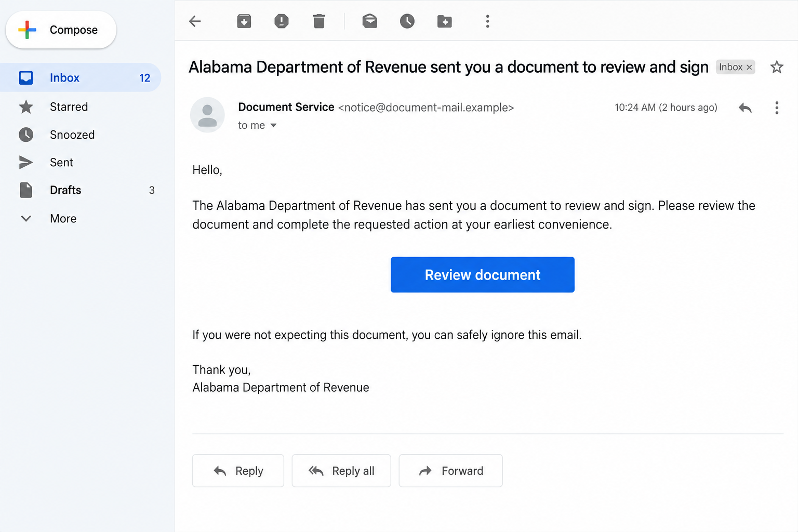Mark the email as unread
The image size is (798, 532).
coord(370,21)
